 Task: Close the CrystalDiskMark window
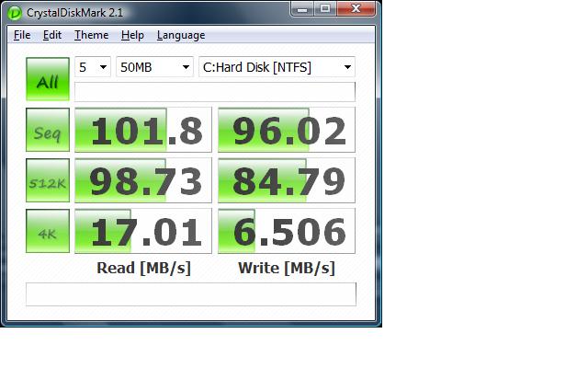[356, 8]
